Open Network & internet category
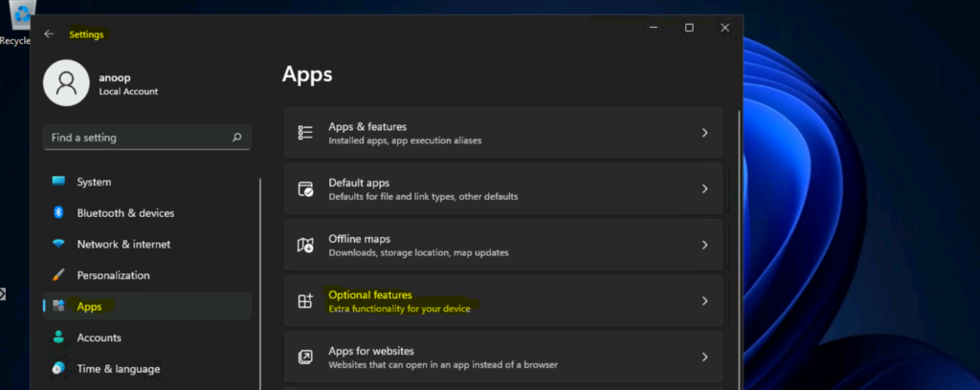The image size is (980, 390). coord(147,244)
